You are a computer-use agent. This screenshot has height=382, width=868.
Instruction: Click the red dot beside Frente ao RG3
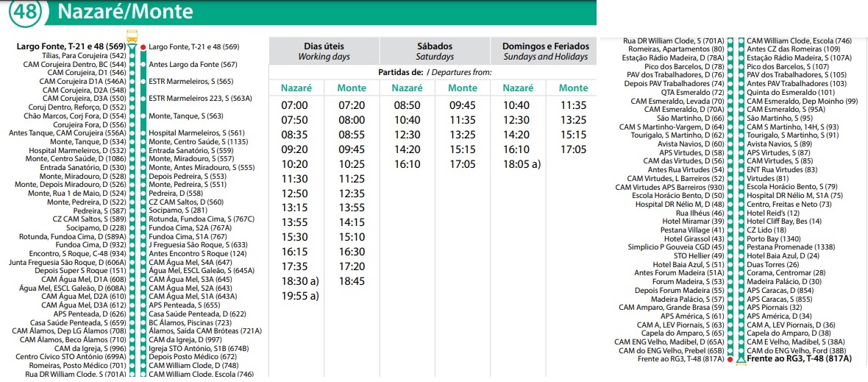click(730, 359)
